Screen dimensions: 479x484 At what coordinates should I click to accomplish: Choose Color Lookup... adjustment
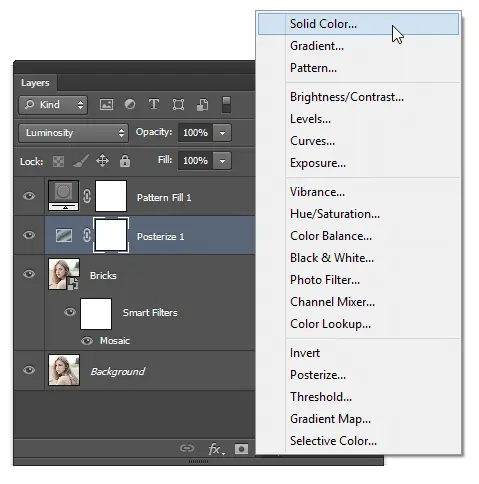pos(358,324)
